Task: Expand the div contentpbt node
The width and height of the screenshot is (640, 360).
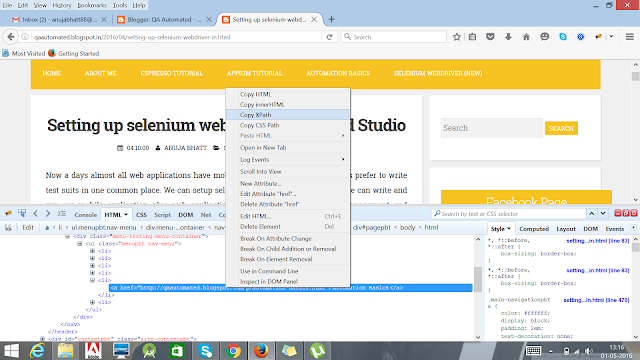Action: click(x=42, y=339)
